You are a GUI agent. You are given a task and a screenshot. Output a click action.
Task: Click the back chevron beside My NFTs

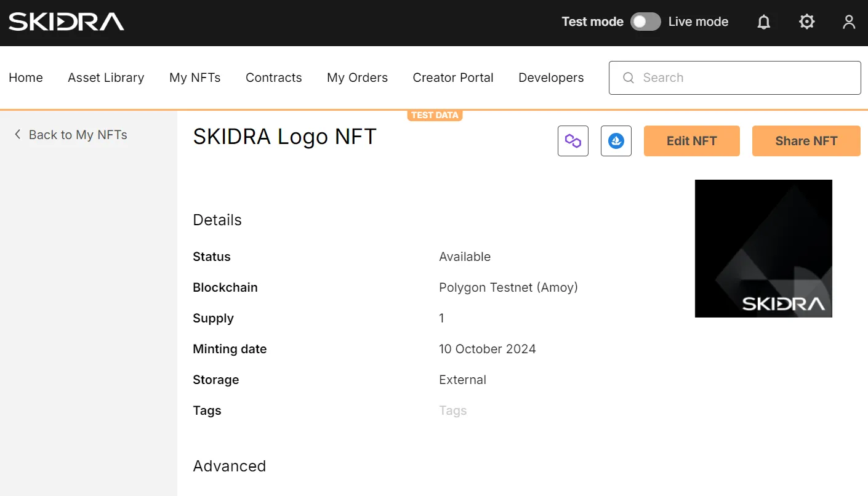pyautogui.click(x=17, y=134)
